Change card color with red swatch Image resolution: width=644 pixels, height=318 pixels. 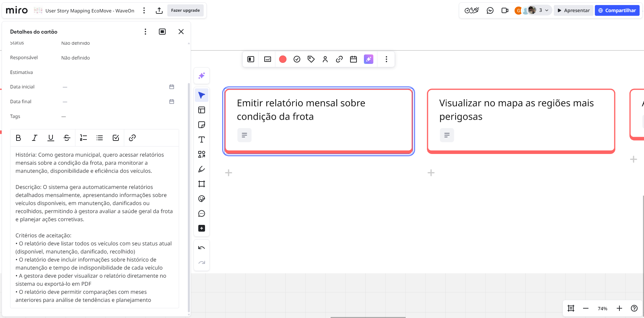283,59
